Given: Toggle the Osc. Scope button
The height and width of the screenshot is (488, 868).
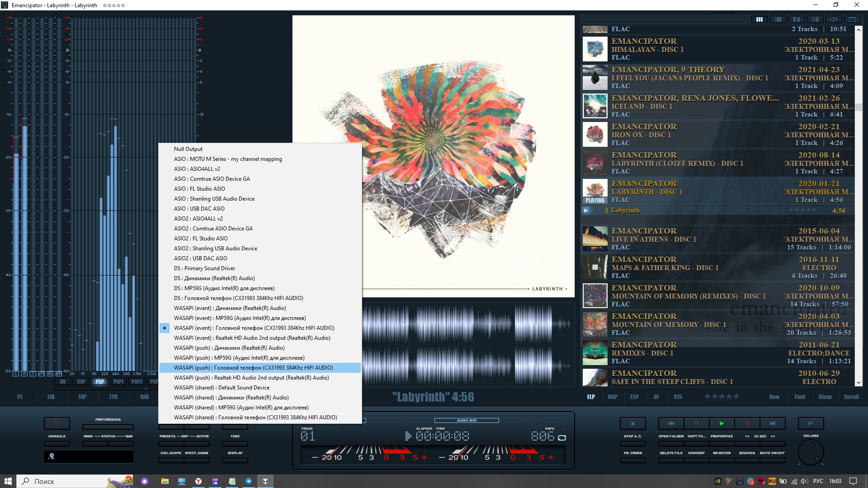Looking at the screenshot, I should tap(171, 460).
